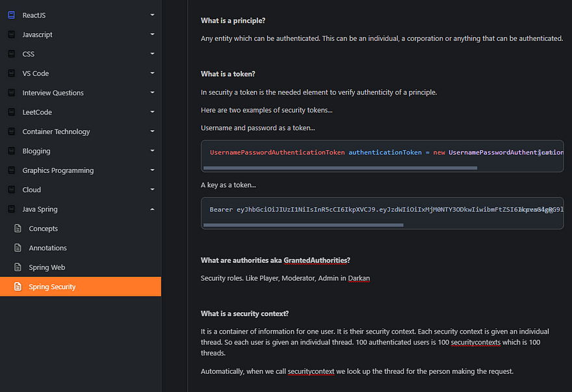This screenshot has height=392, width=572.
Task: Open the Blogging dropdown
Action: 151,150
